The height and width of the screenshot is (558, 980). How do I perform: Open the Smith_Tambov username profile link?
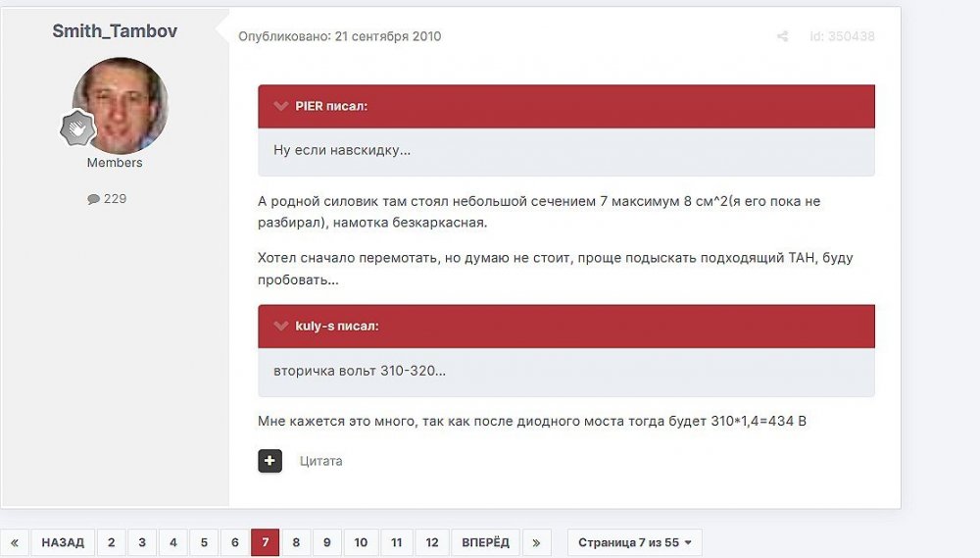(115, 30)
